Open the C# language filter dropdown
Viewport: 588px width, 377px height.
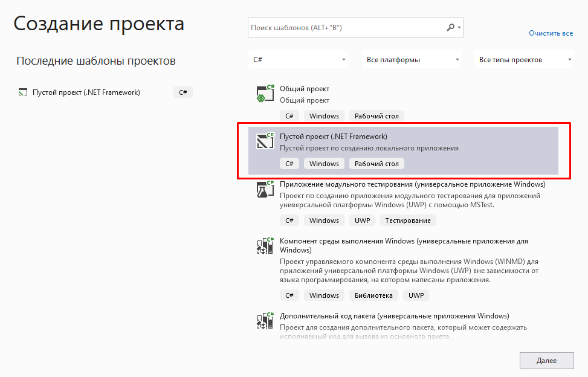tap(298, 60)
